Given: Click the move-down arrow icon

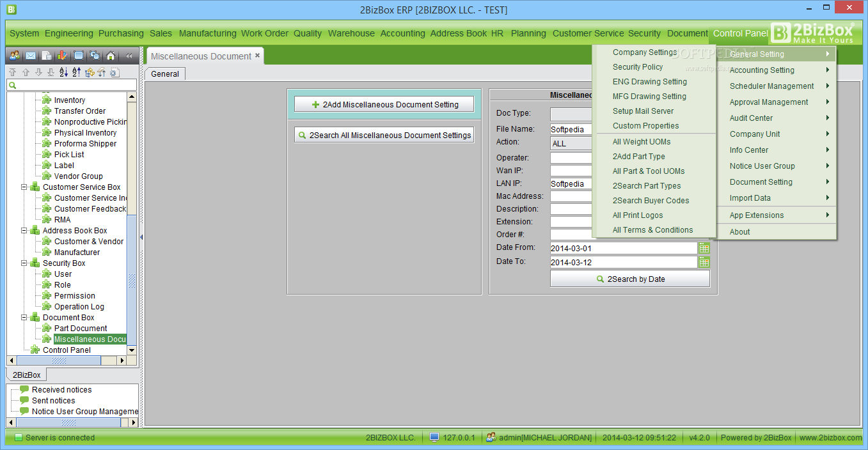Looking at the screenshot, I should (38, 72).
